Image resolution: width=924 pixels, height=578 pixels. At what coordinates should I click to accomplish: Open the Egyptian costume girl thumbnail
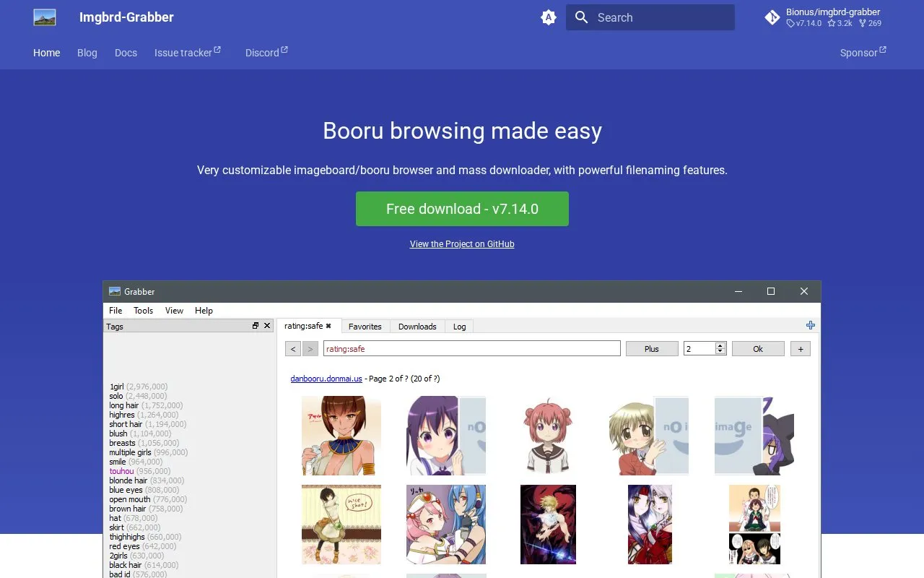341,436
